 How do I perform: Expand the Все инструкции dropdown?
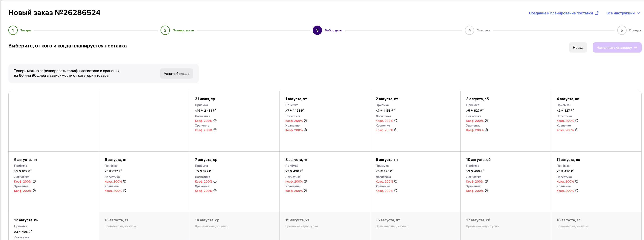[x=623, y=13]
